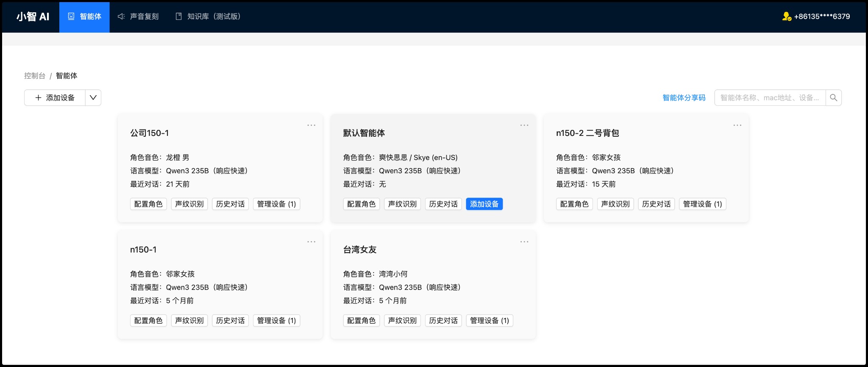Select the 默认智能体 card title
868x367 pixels.
(x=364, y=133)
